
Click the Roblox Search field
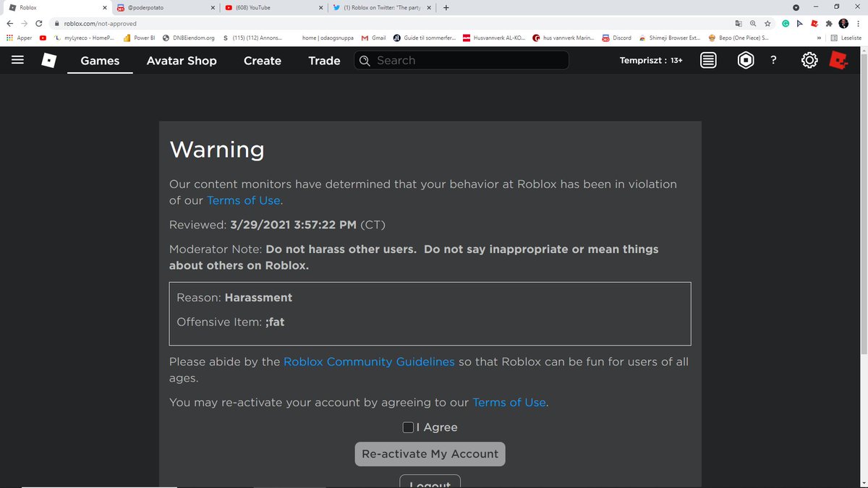[461, 61]
